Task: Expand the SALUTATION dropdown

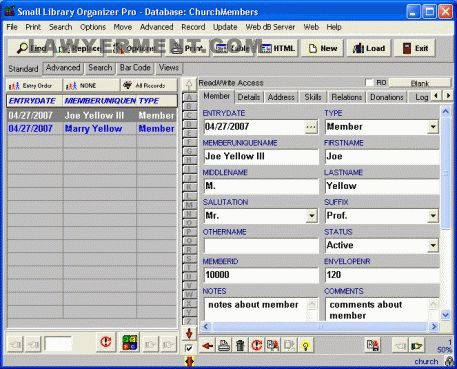Action: [311, 216]
